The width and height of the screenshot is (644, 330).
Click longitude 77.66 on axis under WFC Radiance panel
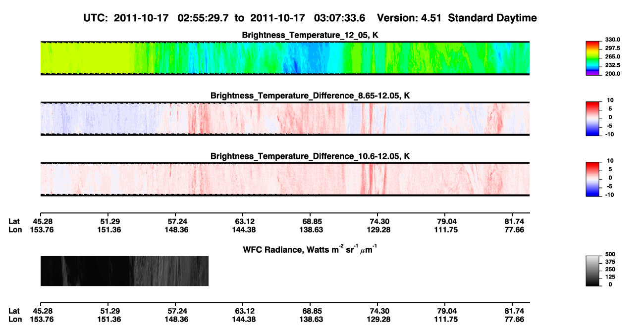[x=514, y=319]
